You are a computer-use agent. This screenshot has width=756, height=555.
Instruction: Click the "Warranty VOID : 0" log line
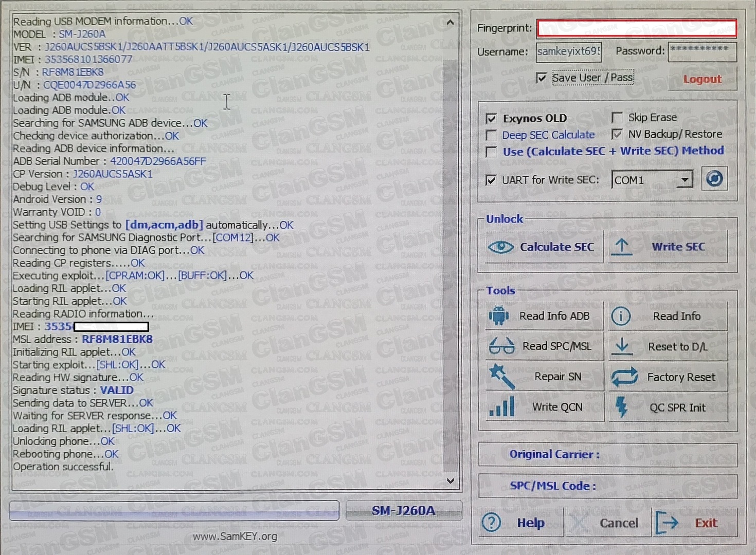(x=57, y=212)
